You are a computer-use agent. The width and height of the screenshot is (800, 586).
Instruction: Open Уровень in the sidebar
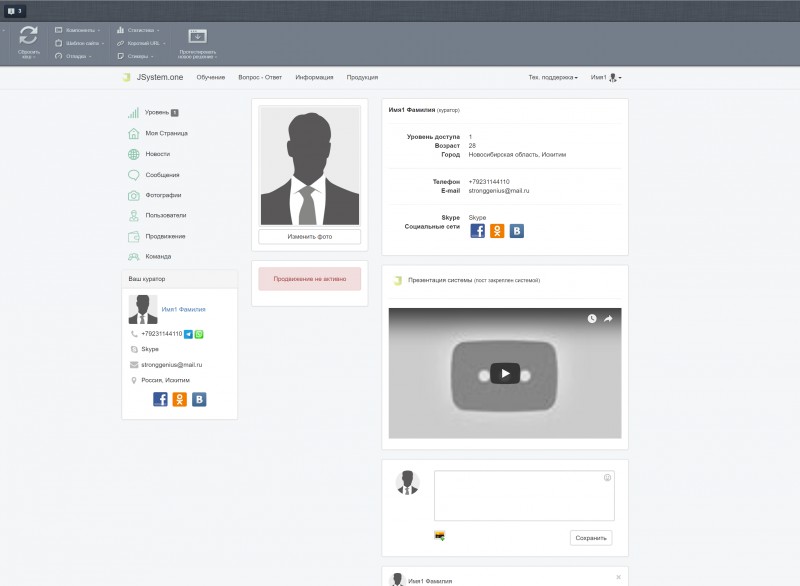point(153,113)
